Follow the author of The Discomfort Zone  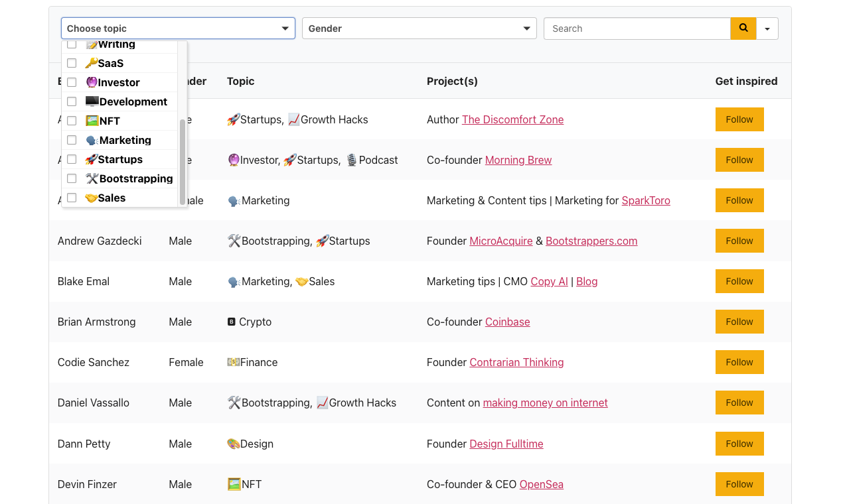(739, 119)
